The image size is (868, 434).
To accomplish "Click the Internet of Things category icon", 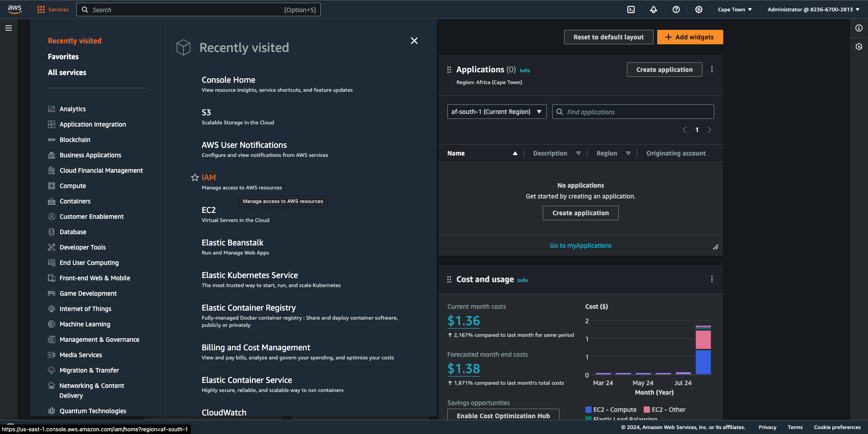I will (x=52, y=309).
